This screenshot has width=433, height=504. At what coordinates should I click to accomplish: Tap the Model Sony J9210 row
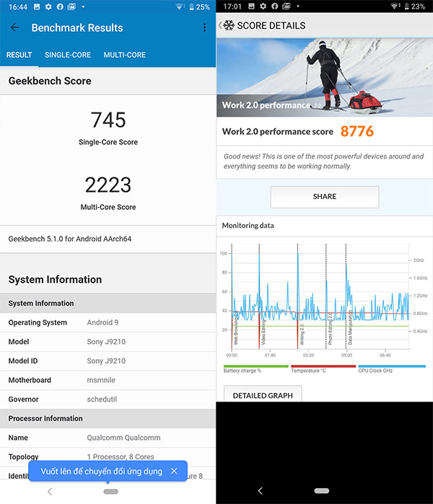tap(108, 342)
